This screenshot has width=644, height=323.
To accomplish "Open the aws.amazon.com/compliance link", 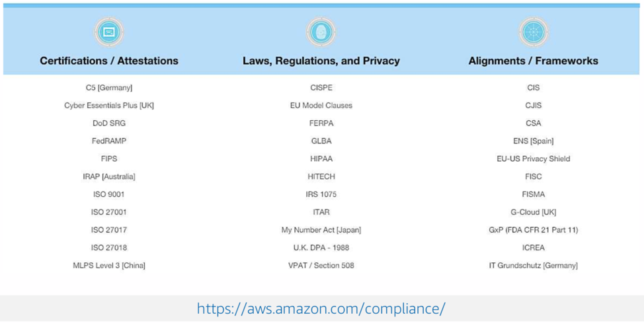I will coord(321,308).
